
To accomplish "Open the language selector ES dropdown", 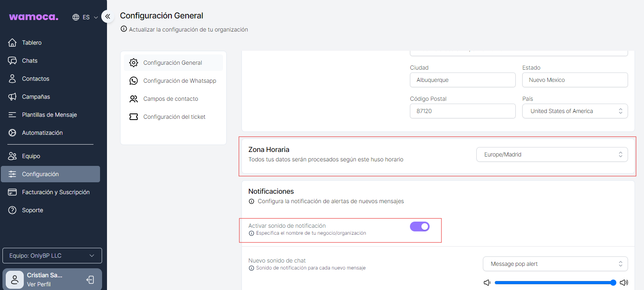I will click(x=85, y=17).
